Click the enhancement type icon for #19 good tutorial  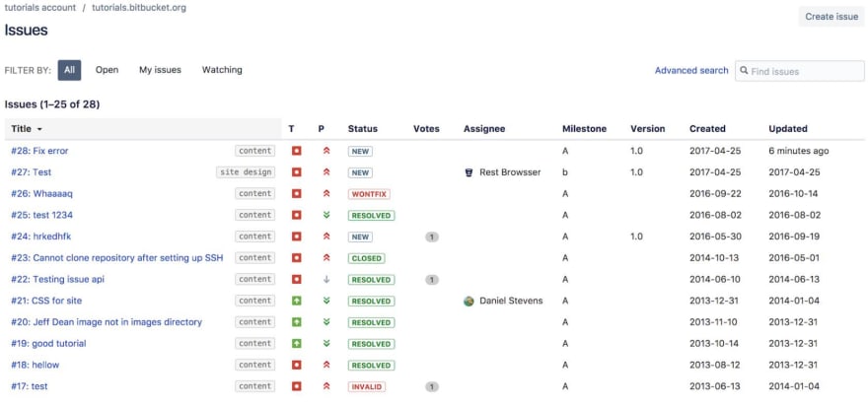[296, 344]
